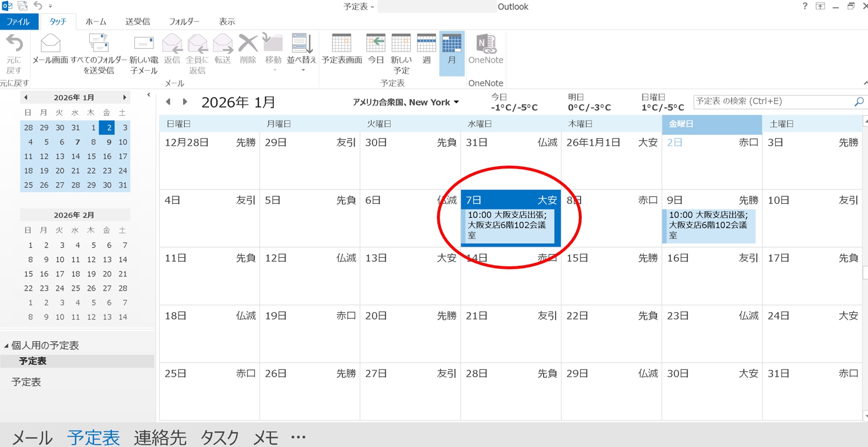Go to next month in mini calendar
This screenshot has width=868, height=447.
pyautogui.click(x=124, y=97)
